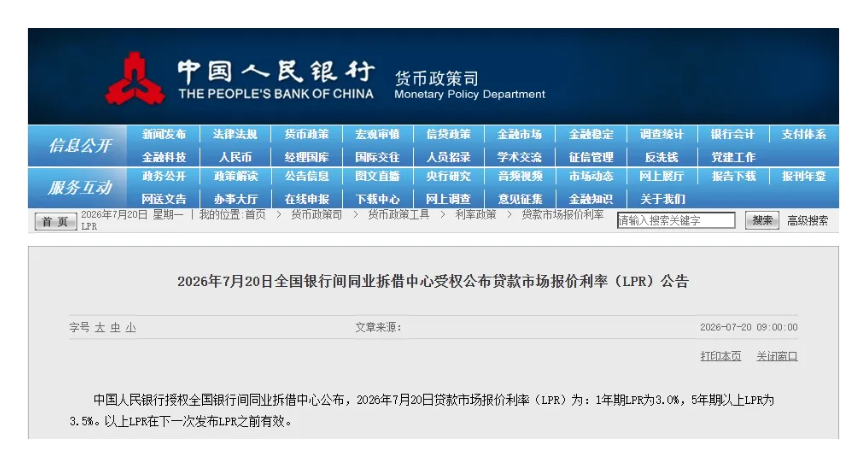Go to 反洗钱 section
Image resolution: width=864 pixels, height=466 pixels.
[661, 157]
